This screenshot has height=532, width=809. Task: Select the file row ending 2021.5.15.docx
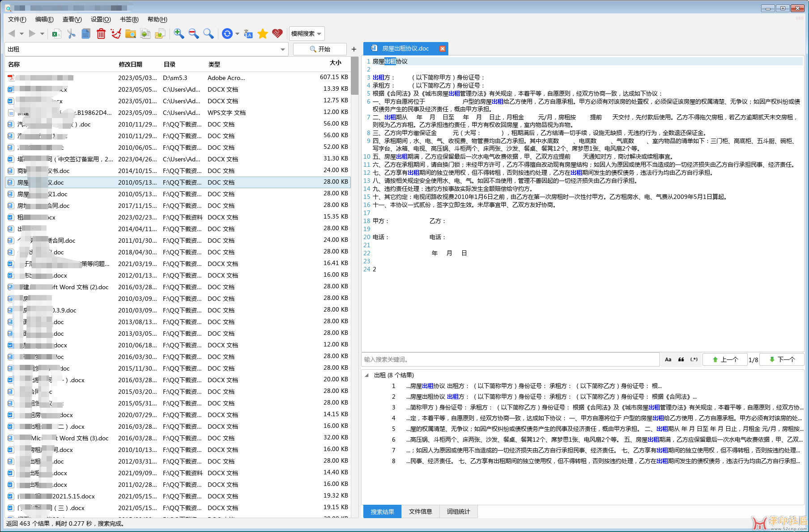point(178,496)
